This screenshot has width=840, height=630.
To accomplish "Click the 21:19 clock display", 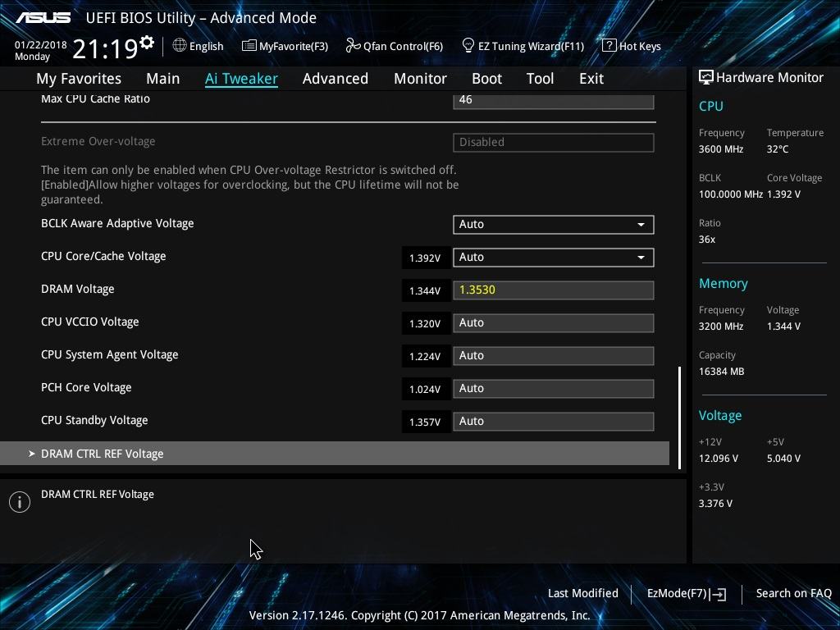I will coord(106,48).
